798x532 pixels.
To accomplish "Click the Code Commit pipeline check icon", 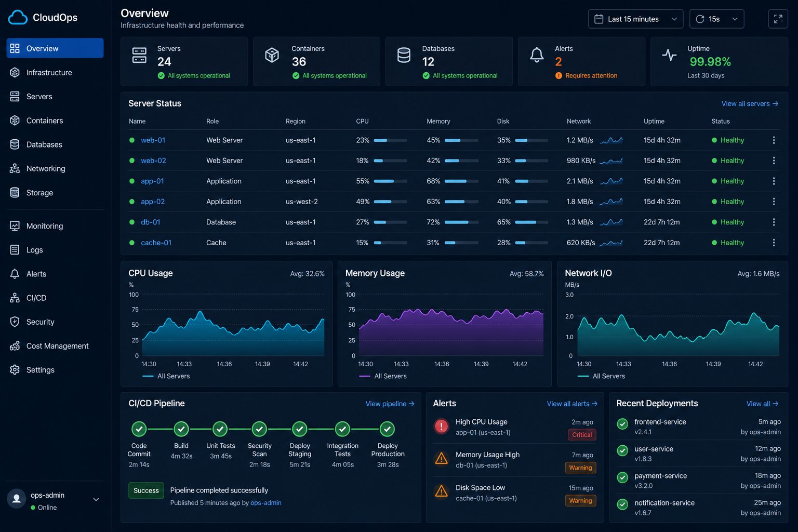I will pos(139,429).
